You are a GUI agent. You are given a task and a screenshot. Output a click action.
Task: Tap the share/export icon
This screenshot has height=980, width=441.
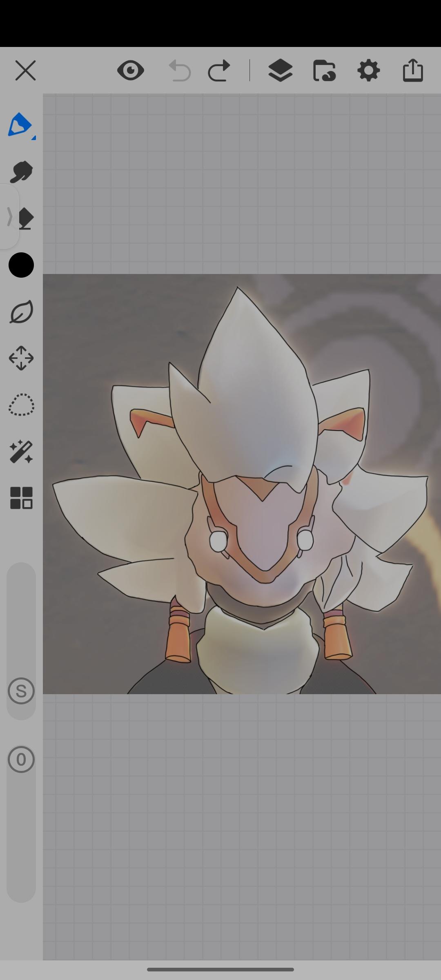pyautogui.click(x=413, y=70)
